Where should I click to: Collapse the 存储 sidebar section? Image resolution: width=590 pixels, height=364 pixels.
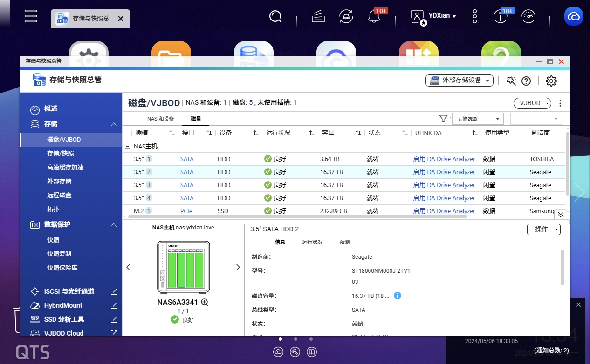click(x=114, y=124)
